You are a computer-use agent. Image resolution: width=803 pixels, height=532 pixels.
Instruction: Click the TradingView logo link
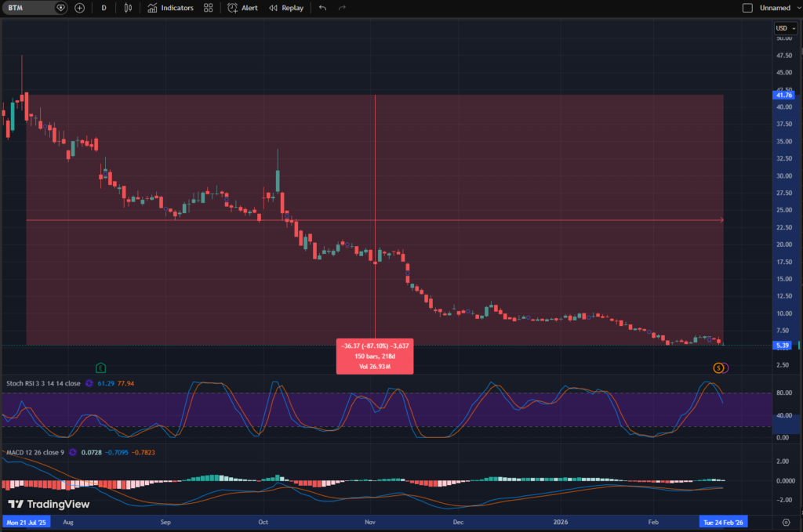pos(49,505)
